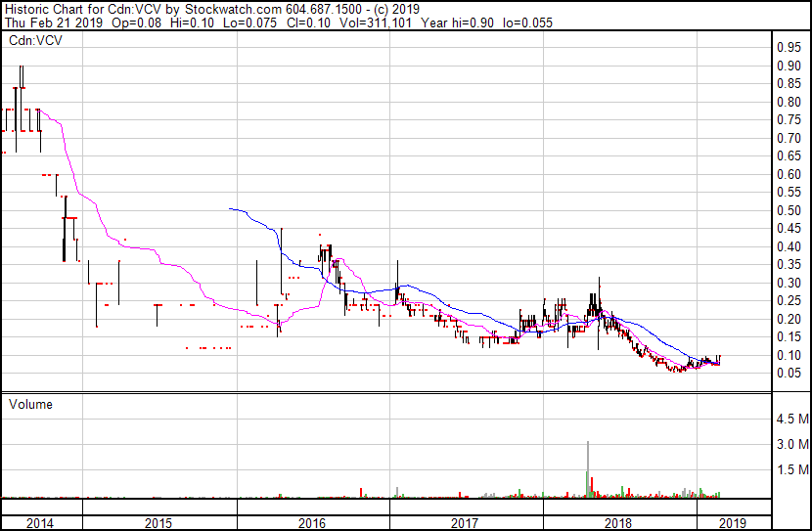
Task: Click the 0.30 price axis label
Action: pos(789,283)
